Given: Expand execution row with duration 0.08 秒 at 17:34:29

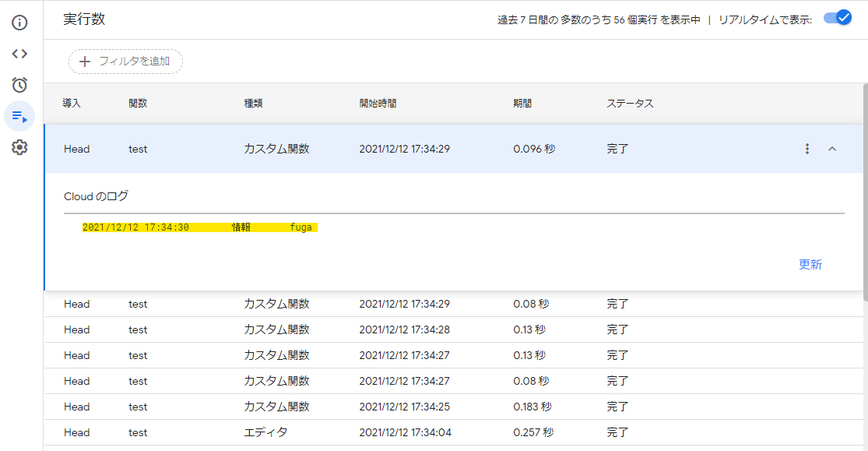Looking at the screenshot, I should point(454,305).
